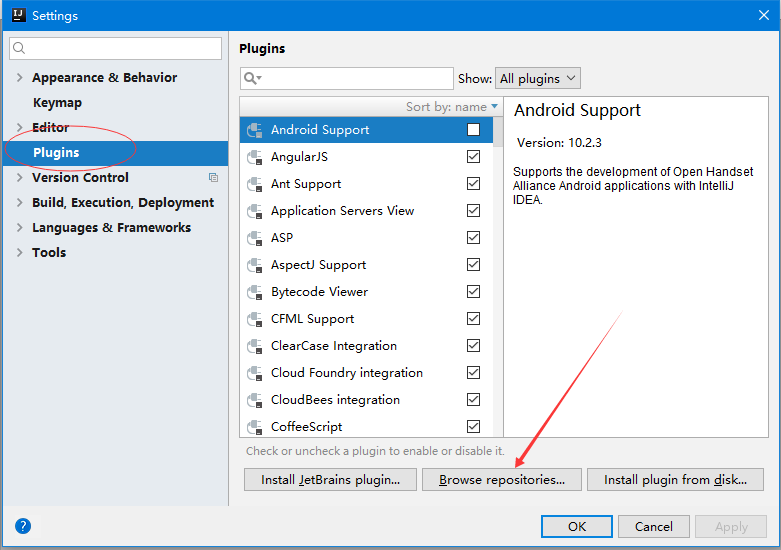Expand the Appearance & Behavior section
This screenshot has width=781, height=550.
point(19,78)
